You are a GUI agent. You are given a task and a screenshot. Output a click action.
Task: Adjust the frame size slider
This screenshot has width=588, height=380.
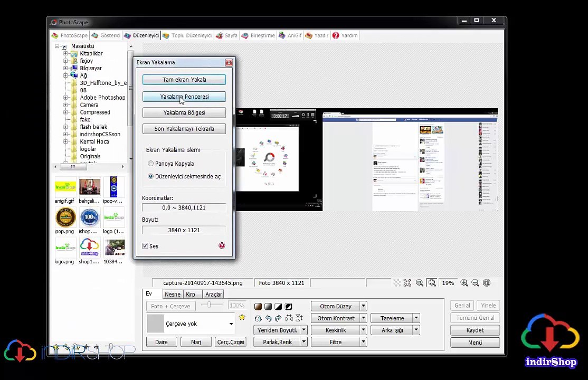click(210, 306)
